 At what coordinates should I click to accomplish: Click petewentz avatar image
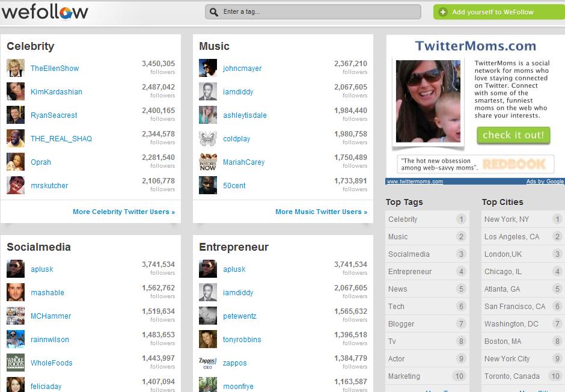tap(208, 316)
